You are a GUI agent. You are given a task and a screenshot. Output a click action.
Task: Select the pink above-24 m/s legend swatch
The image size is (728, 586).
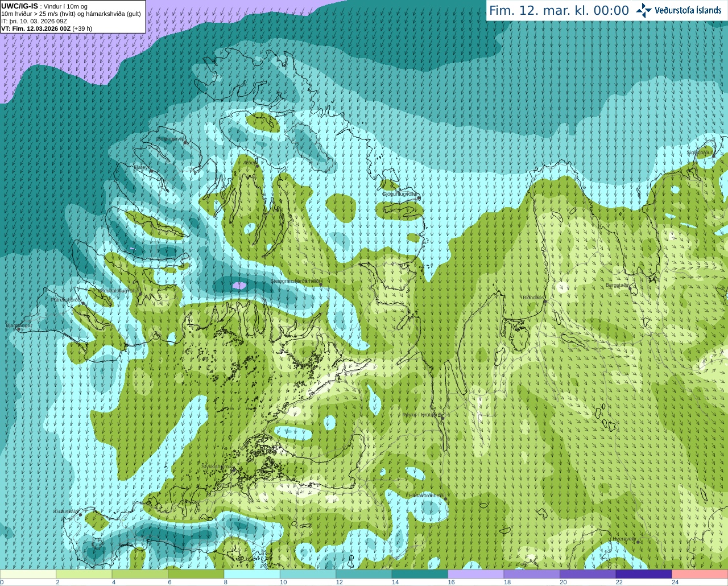[x=700, y=574]
